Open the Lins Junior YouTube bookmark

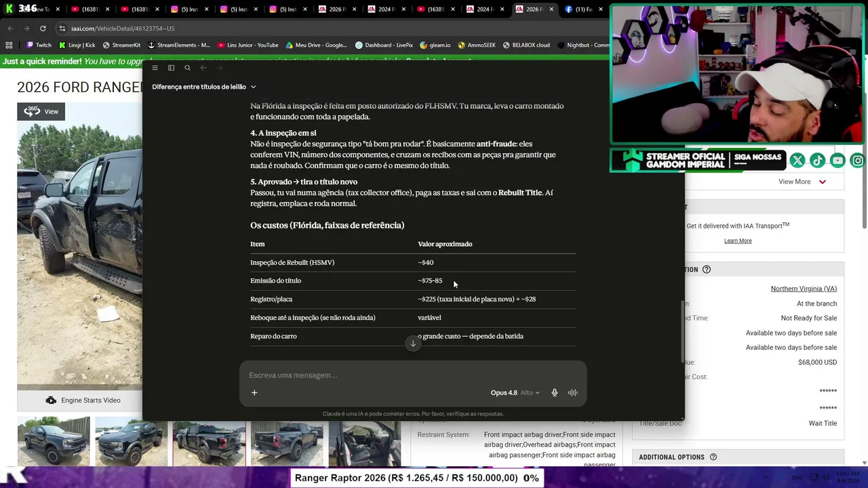tap(248, 45)
